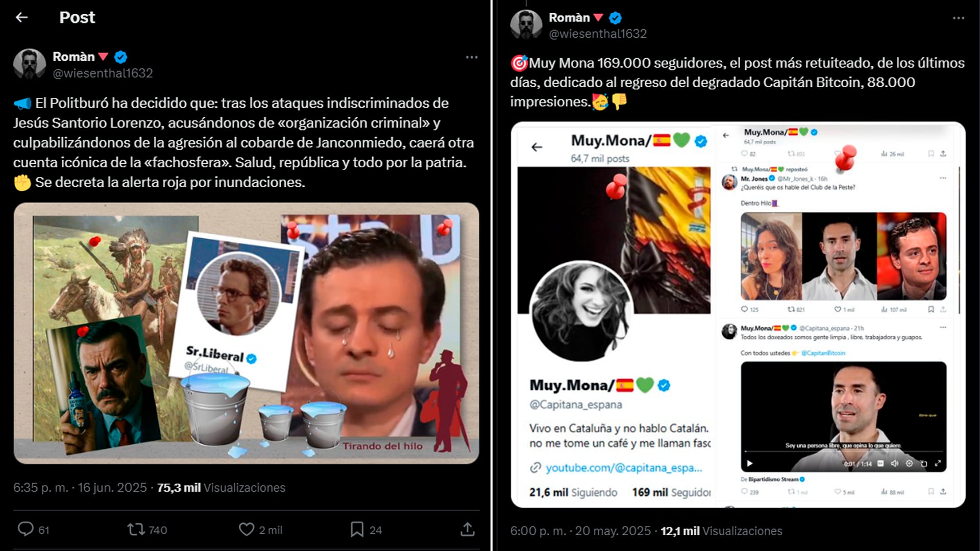Click the share icon on left post

click(x=467, y=529)
